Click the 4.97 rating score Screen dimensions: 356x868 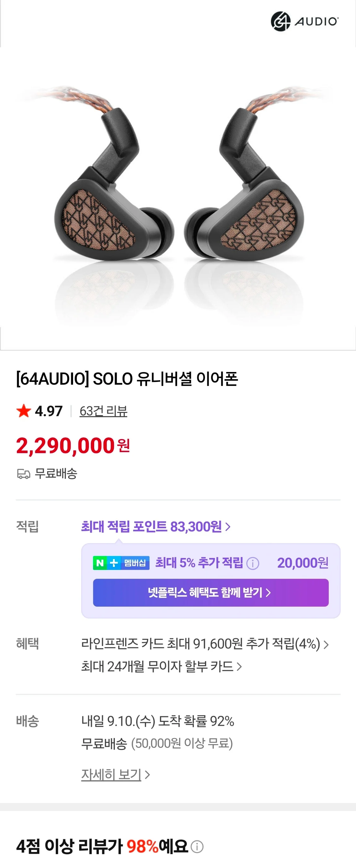tap(49, 411)
